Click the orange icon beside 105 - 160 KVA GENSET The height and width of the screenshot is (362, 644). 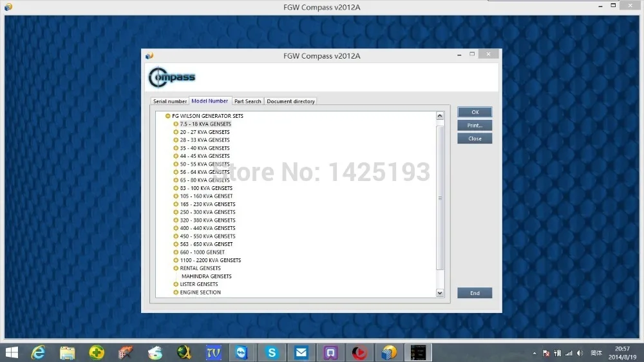click(176, 196)
